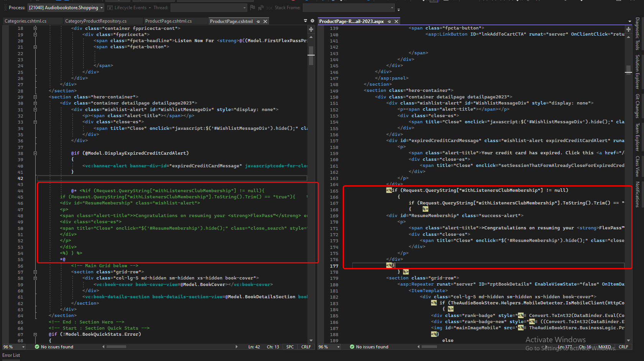Click the left editor's CRLF line ending indicator
644x361 pixels.
pyautogui.click(x=306, y=347)
